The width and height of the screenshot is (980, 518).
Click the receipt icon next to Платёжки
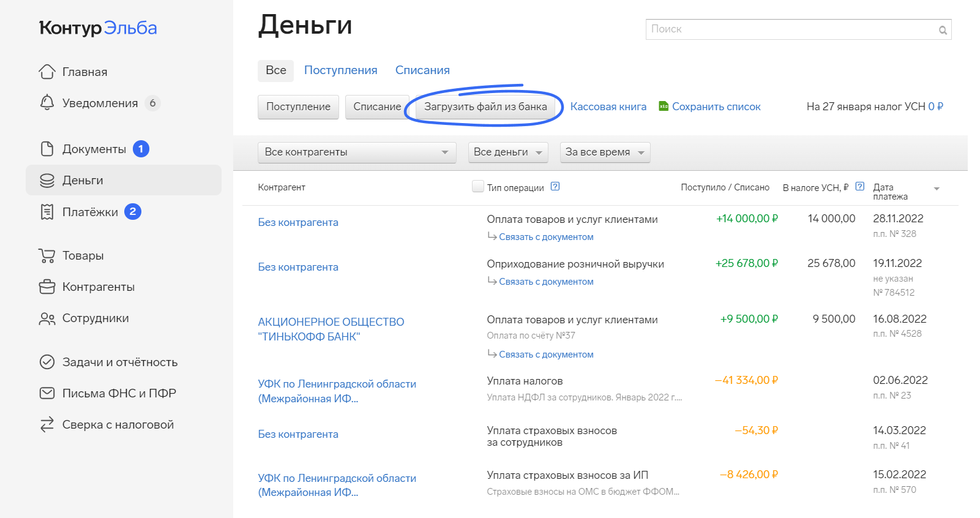(x=47, y=212)
